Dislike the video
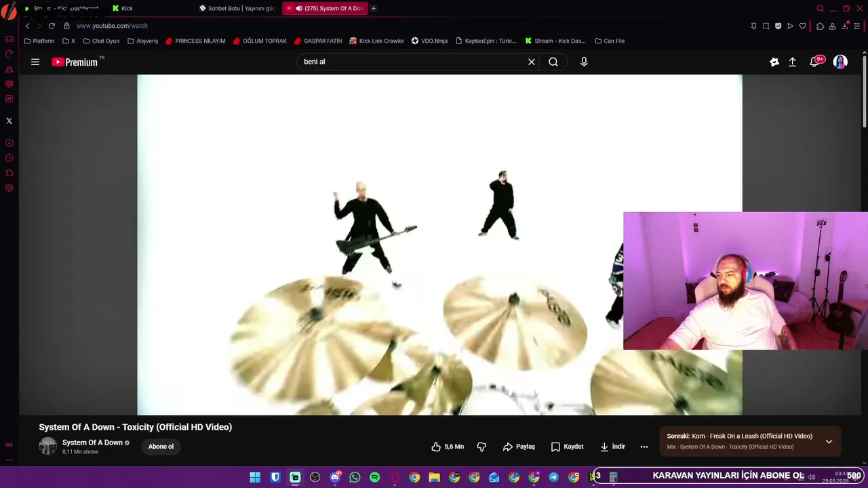The width and height of the screenshot is (868, 488). pyautogui.click(x=481, y=447)
